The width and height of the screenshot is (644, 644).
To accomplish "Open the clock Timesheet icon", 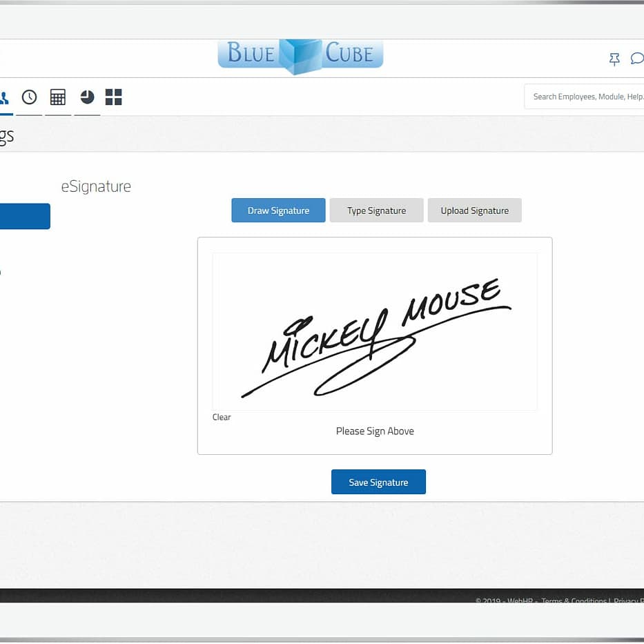I will click(29, 97).
